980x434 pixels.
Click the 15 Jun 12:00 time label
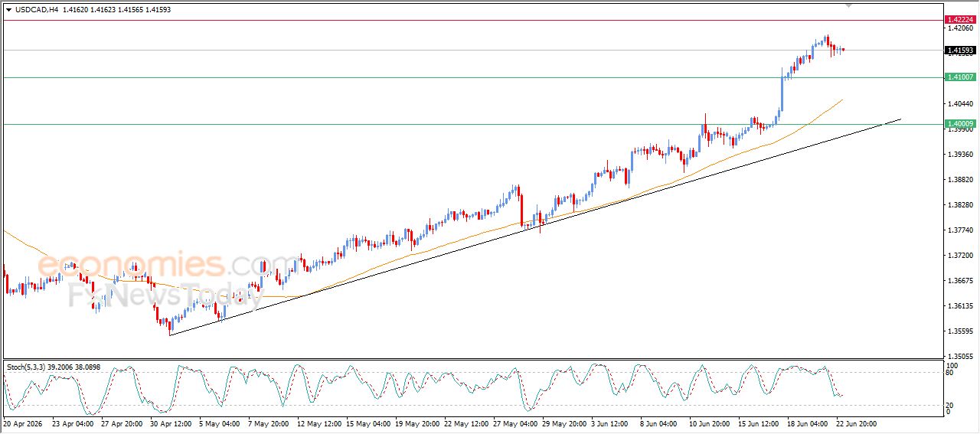pos(759,423)
